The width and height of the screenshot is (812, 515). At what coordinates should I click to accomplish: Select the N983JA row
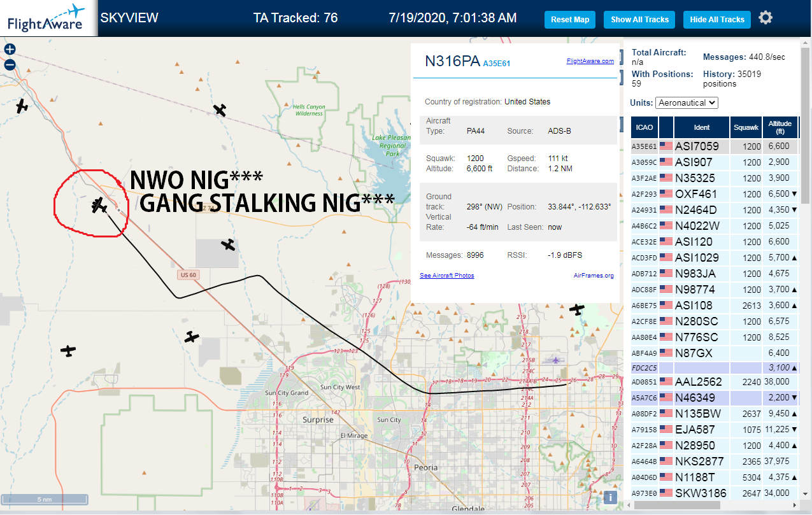tap(715, 274)
